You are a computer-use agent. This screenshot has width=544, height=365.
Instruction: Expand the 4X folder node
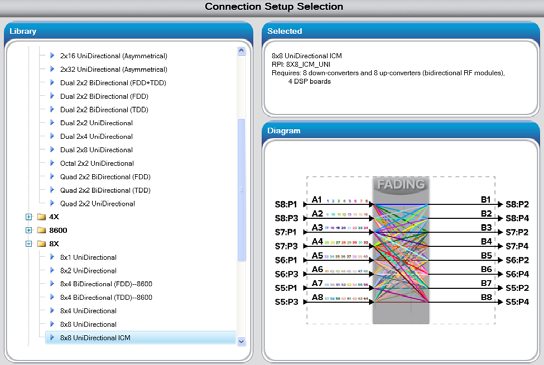(x=29, y=217)
